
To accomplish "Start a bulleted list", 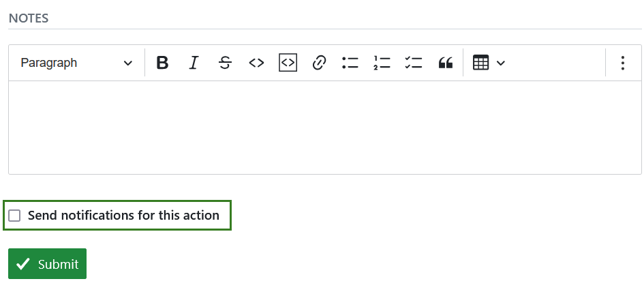I will [x=350, y=63].
